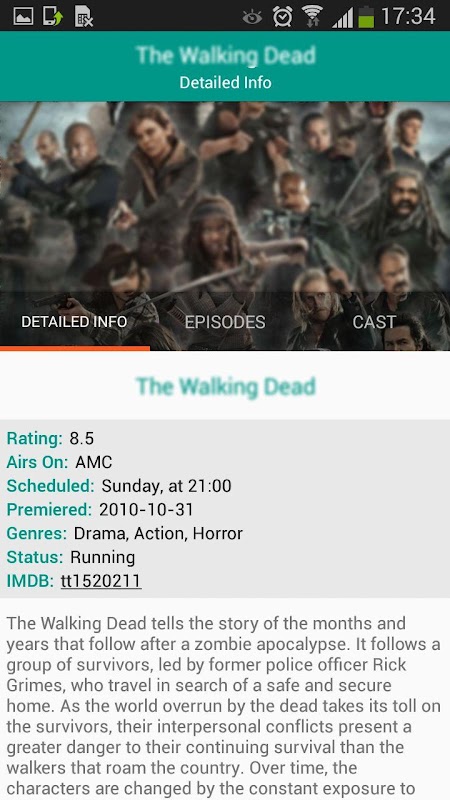Screen dimensions: 450x800
Task: Tap the show synopsis paragraph
Action: point(223,706)
